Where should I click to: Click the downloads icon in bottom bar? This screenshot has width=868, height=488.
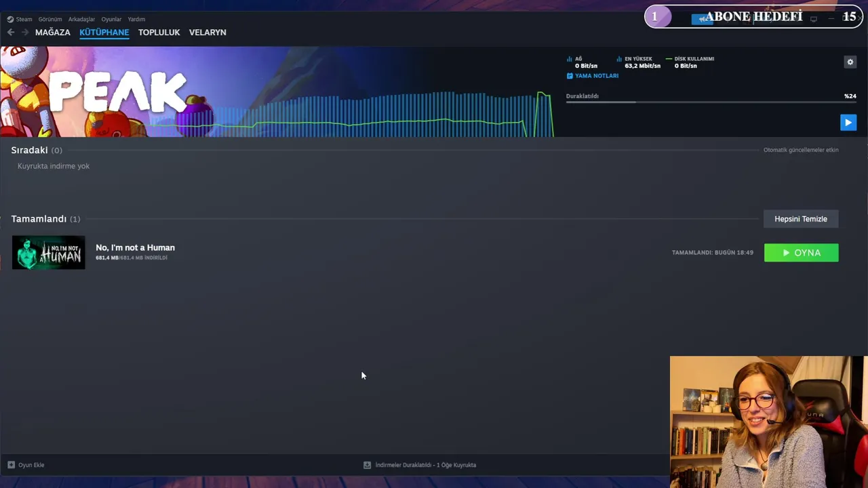[x=367, y=465]
